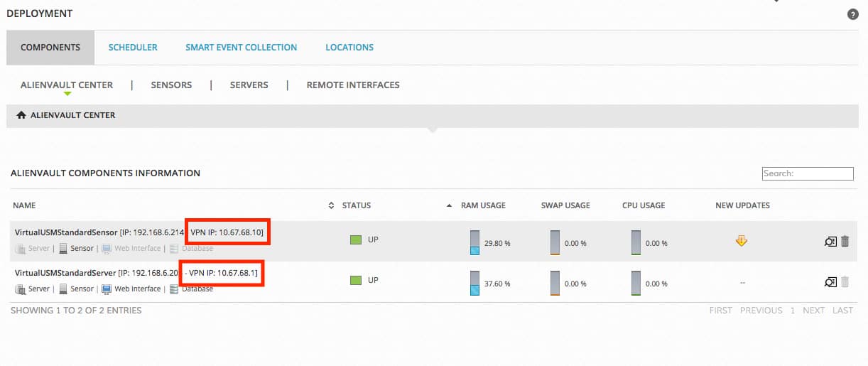This screenshot has width=868, height=366.
Task: Click the swap usage bar for VirtualUSMStandardServer
Action: pyautogui.click(x=555, y=283)
